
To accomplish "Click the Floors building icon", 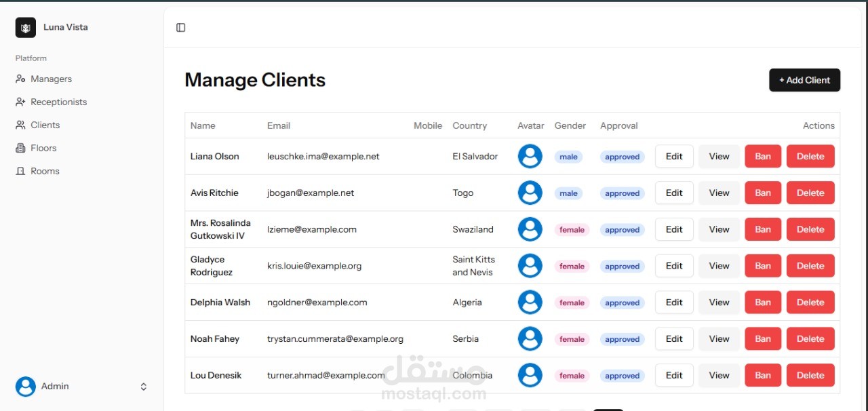I will coord(20,149).
